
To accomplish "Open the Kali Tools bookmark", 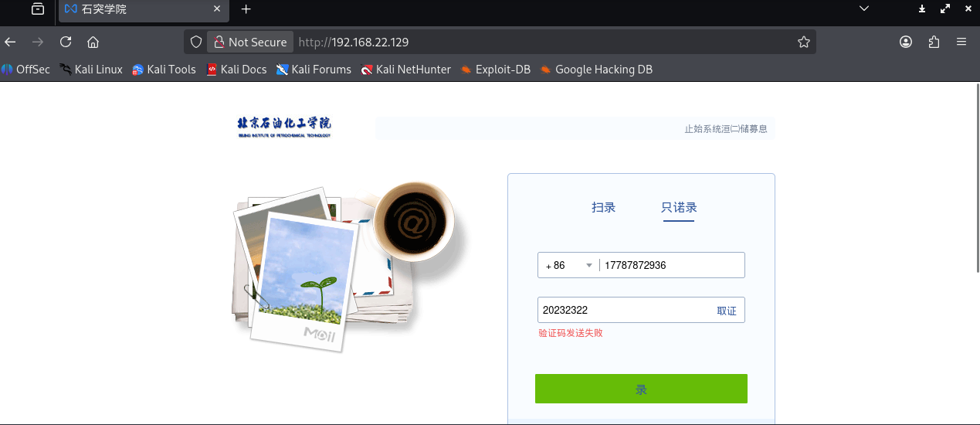I will [x=164, y=70].
